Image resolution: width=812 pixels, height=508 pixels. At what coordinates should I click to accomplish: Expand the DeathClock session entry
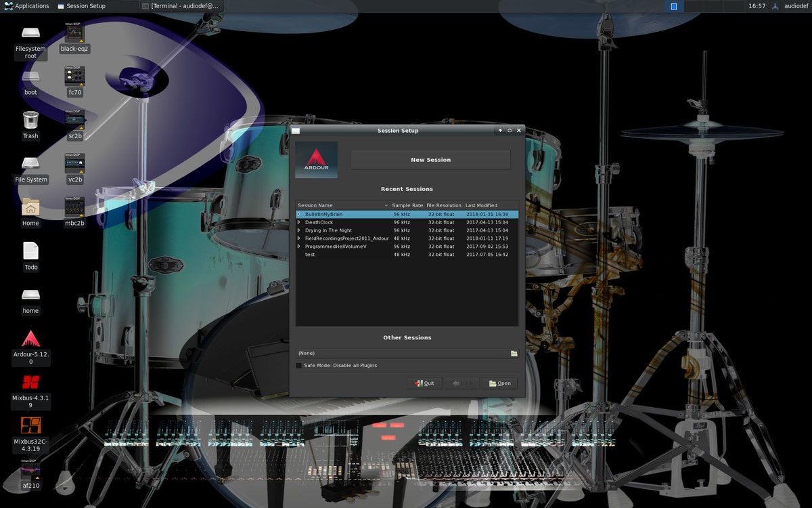coord(298,222)
